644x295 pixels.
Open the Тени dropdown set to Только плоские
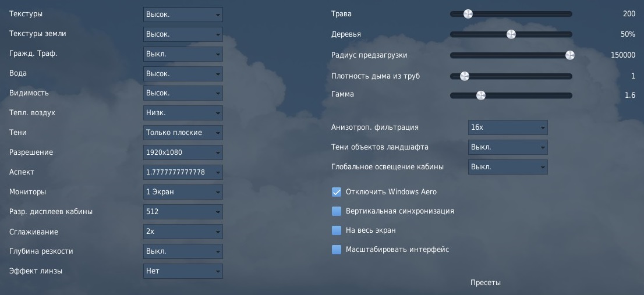(x=183, y=133)
